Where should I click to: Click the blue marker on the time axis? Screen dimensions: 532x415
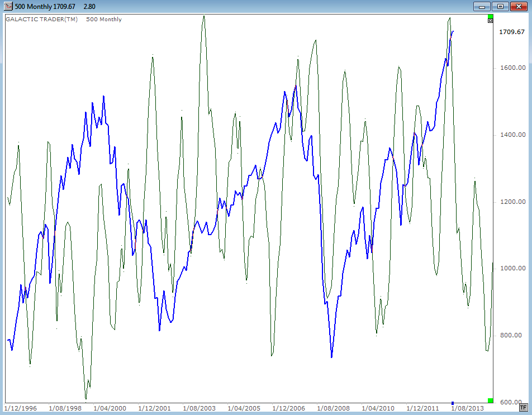coord(453,403)
